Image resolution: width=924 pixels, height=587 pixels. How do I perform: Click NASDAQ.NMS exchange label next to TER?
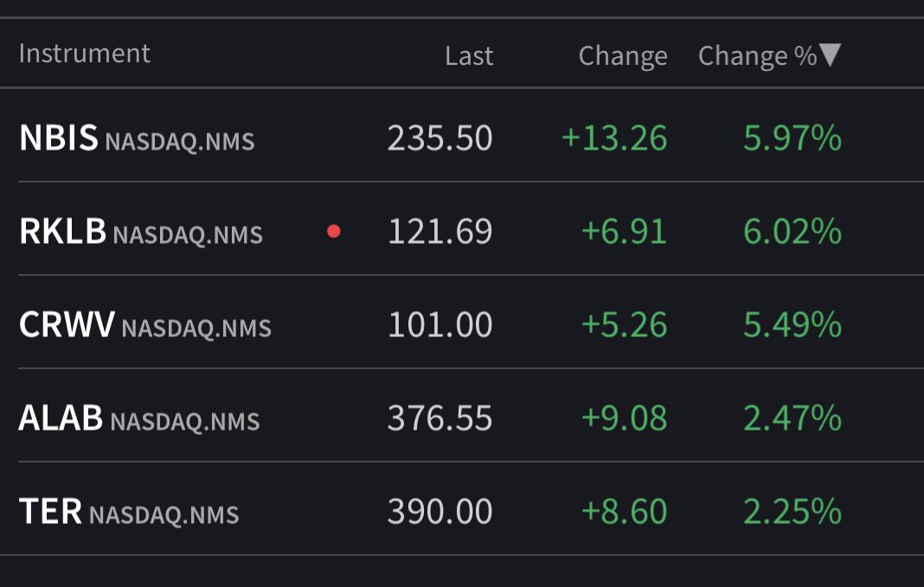click(x=164, y=516)
